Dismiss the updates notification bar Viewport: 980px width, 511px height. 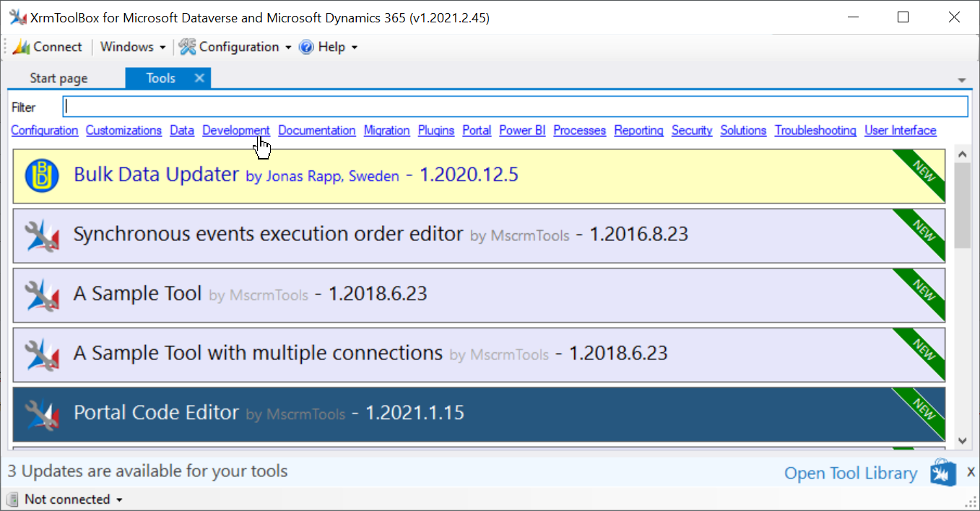pos(971,473)
